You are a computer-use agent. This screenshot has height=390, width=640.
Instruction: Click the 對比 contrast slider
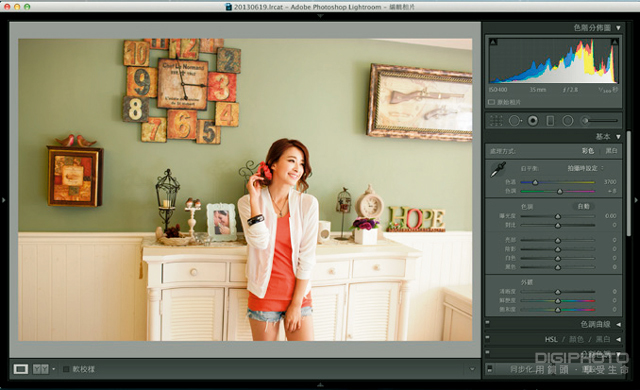click(x=557, y=225)
